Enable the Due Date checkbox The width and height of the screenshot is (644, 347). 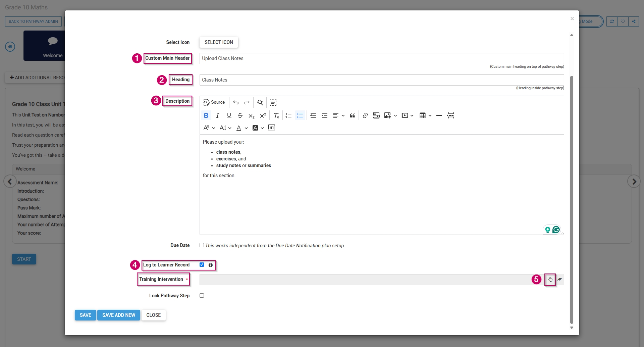(x=202, y=245)
